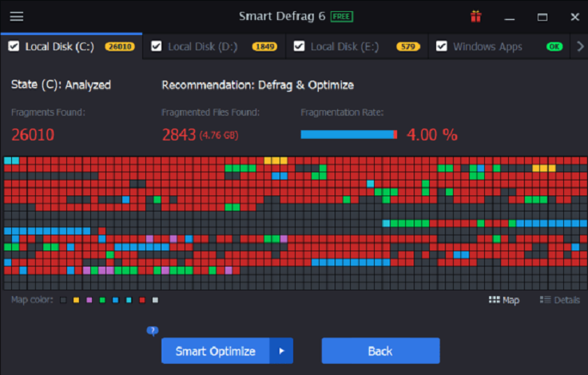The height and width of the screenshot is (375, 588).
Task: Switch to the Details view
Action: click(x=560, y=300)
